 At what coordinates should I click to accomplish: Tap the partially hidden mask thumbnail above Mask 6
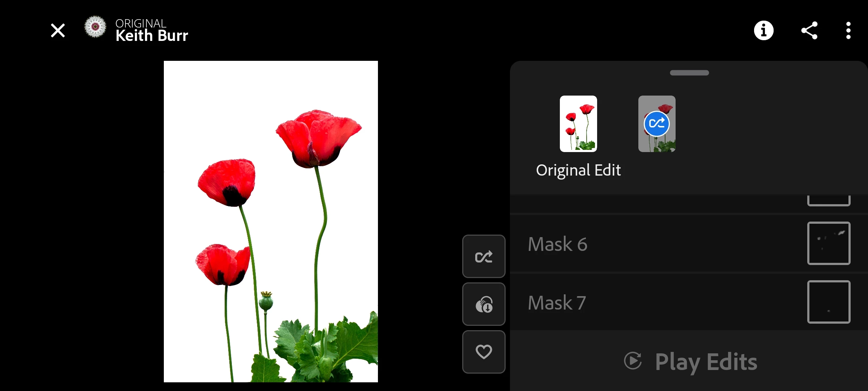coord(829,200)
